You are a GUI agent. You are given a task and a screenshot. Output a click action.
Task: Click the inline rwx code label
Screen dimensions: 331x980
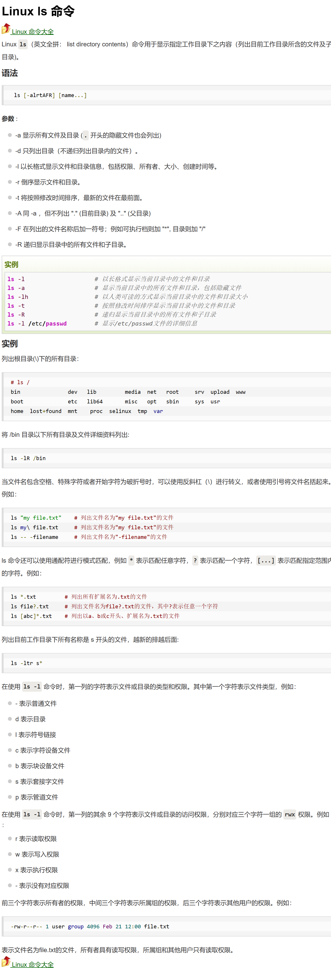pos(289,814)
